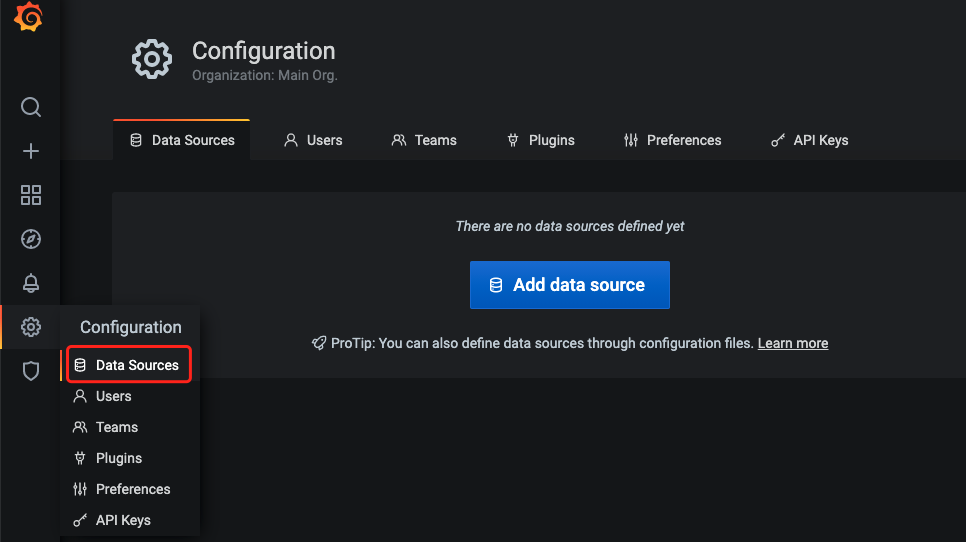Screen dimensions: 966x542
Task: Open the Preferences tab
Action: (x=672, y=140)
